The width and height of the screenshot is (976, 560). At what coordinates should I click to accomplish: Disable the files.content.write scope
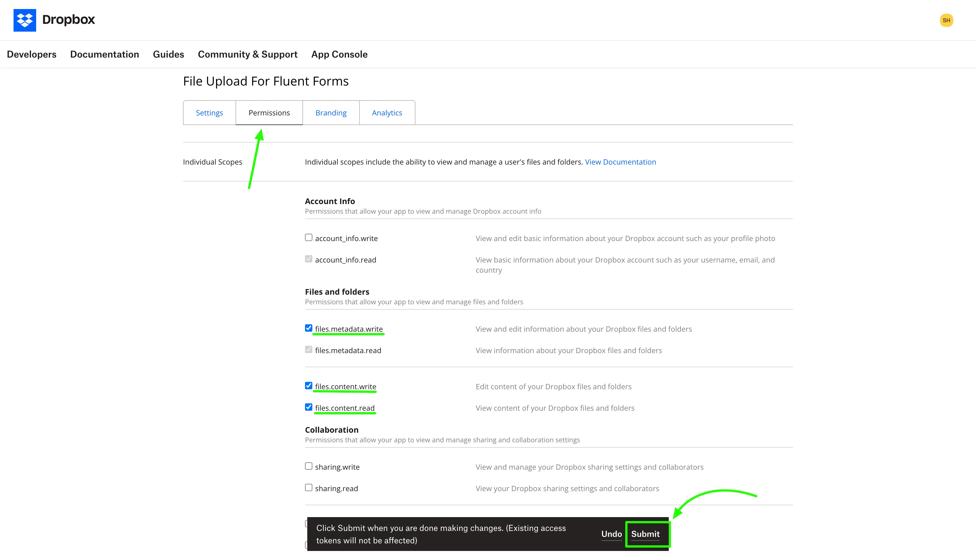coord(308,385)
